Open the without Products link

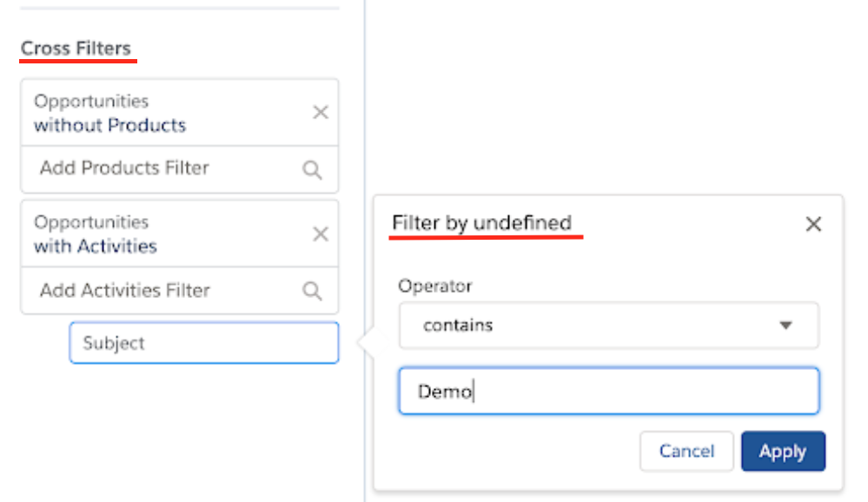point(109,126)
